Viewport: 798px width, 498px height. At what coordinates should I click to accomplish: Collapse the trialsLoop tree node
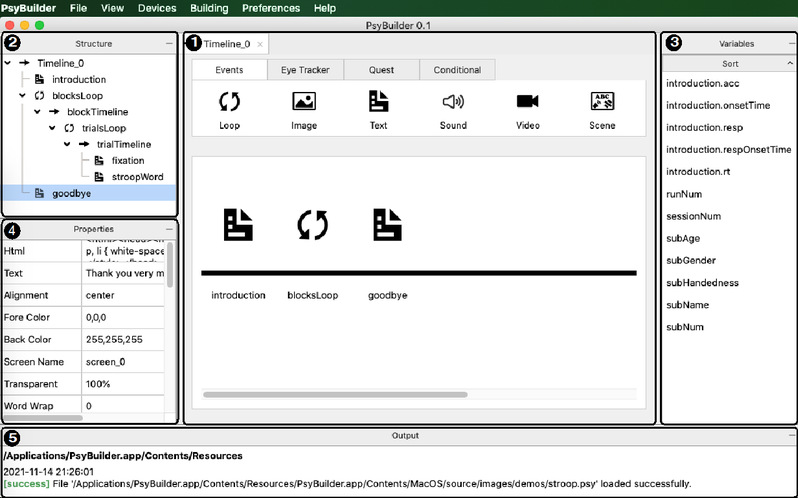[x=53, y=128]
